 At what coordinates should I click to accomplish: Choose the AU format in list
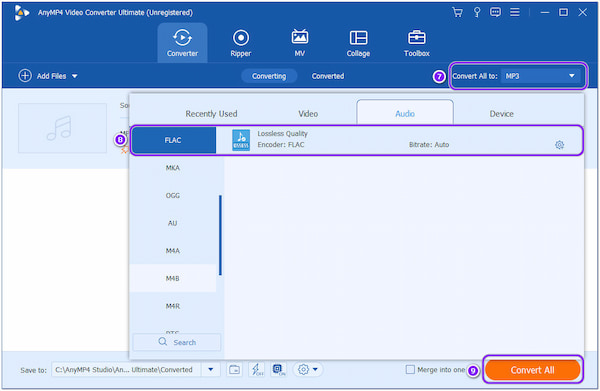pos(173,223)
